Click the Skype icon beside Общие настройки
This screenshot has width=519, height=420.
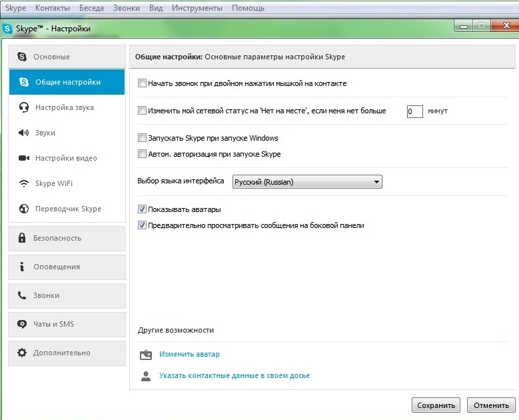(x=24, y=82)
